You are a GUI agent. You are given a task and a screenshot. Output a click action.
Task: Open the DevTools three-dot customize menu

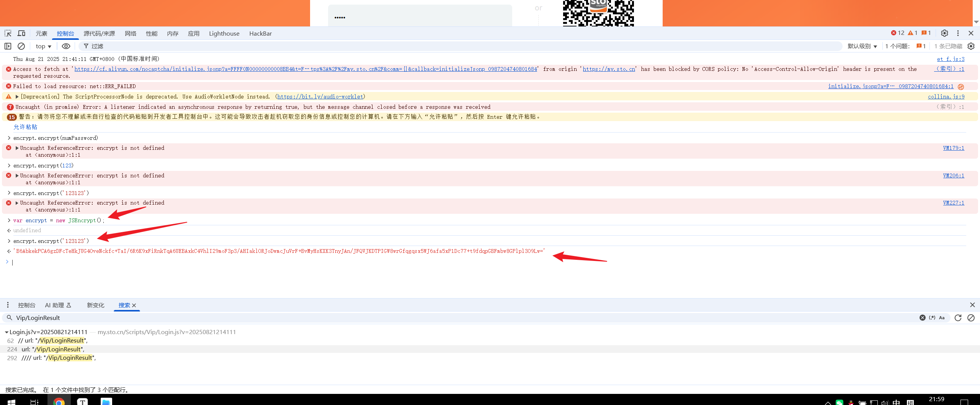(x=958, y=33)
